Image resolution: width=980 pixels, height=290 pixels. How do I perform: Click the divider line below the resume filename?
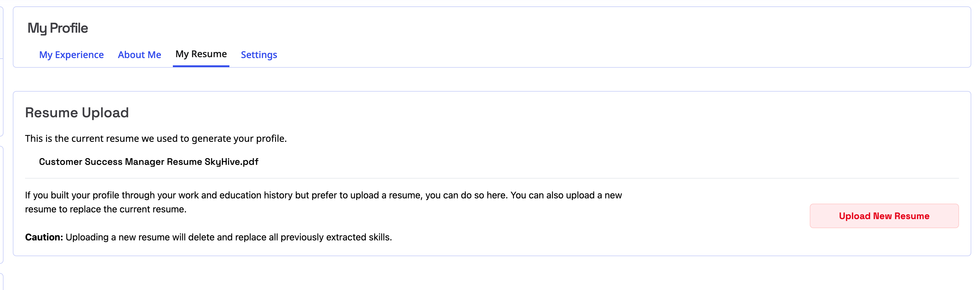click(491, 178)
